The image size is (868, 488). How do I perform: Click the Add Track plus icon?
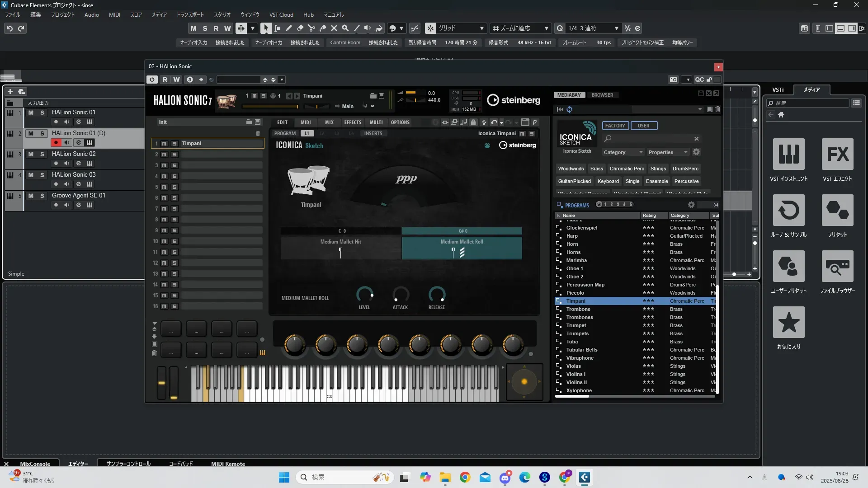(10, 91)
